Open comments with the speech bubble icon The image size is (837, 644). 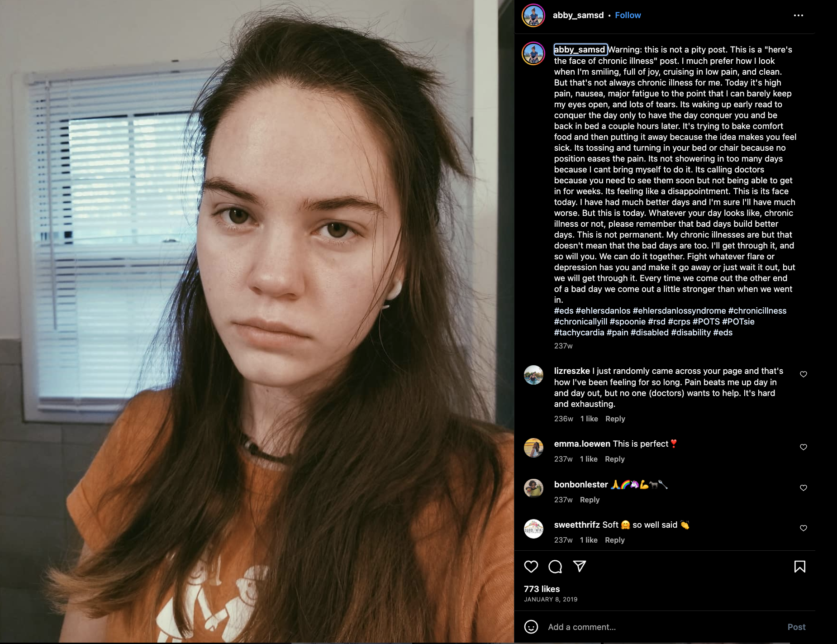(555, 567)
